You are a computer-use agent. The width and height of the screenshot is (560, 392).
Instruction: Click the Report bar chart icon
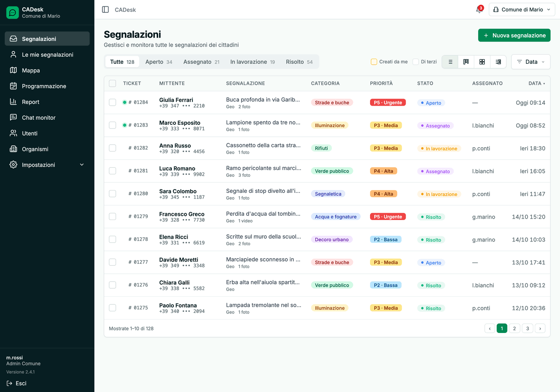click(x=13, y=101)
